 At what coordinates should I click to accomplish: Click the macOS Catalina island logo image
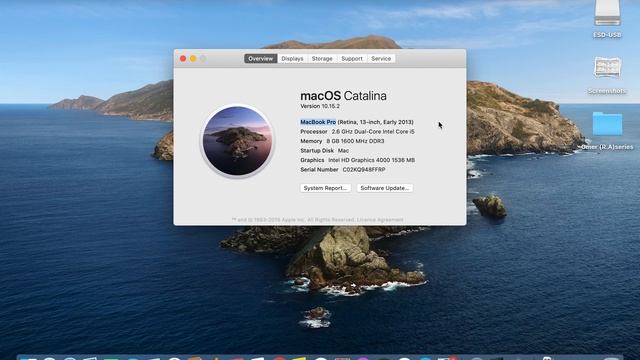click(238, 140)
